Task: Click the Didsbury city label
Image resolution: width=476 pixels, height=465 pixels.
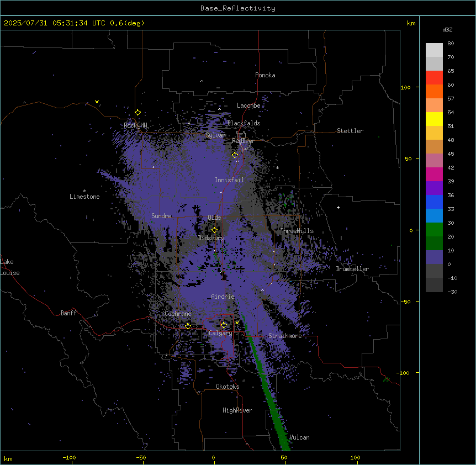Action: tap(211, 238)
